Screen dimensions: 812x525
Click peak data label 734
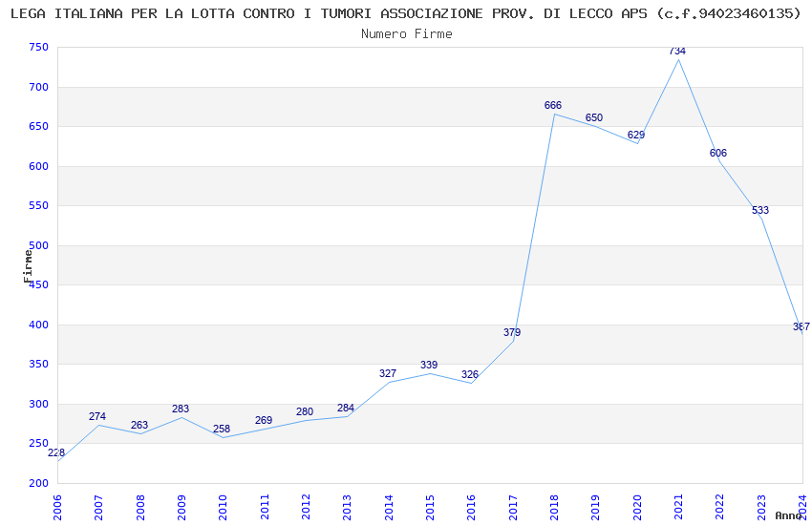pos(677,51)
